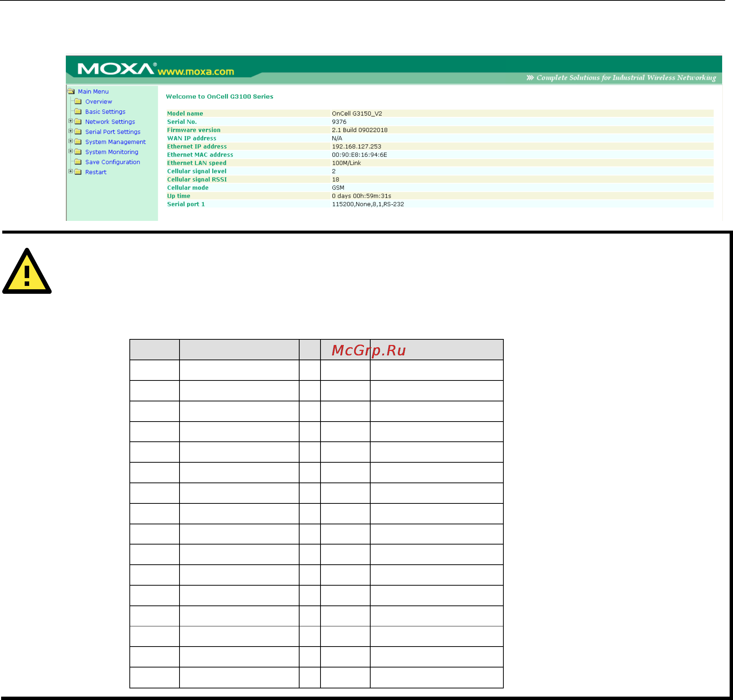Click the Main Menu folder icon
The height and width of the screenshot is (700, 733).
(71, 91)
